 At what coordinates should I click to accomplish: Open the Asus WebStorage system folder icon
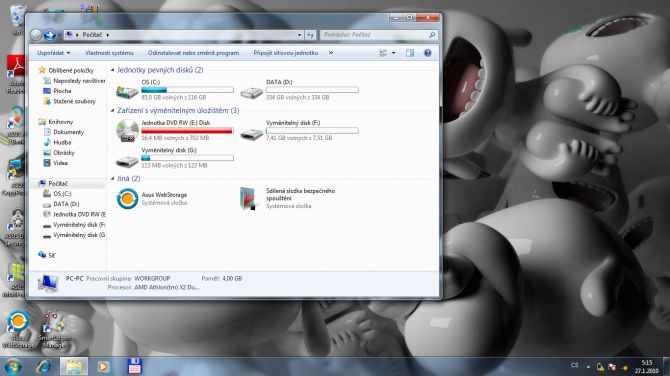coord(127,199)
